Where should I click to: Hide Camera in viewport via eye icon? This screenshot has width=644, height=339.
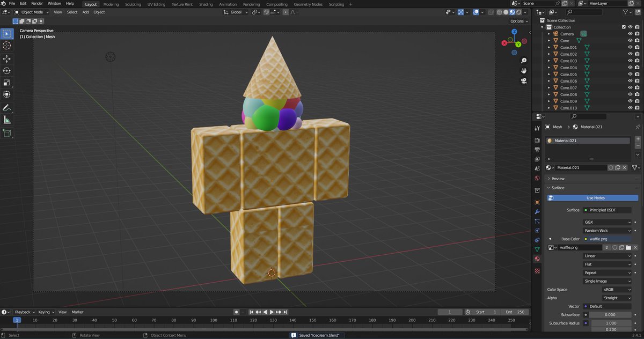click(x=630, y=34)
